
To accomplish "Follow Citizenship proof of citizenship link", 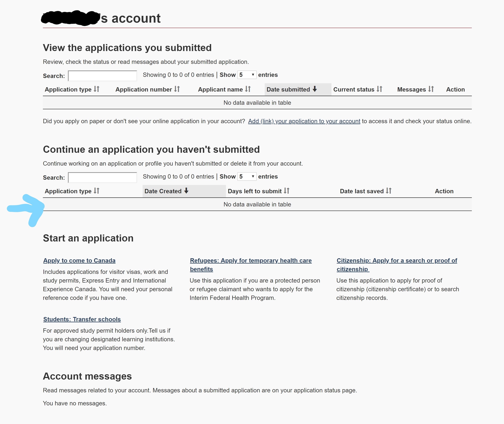I will pyautogui.click(x=396, y=261).
